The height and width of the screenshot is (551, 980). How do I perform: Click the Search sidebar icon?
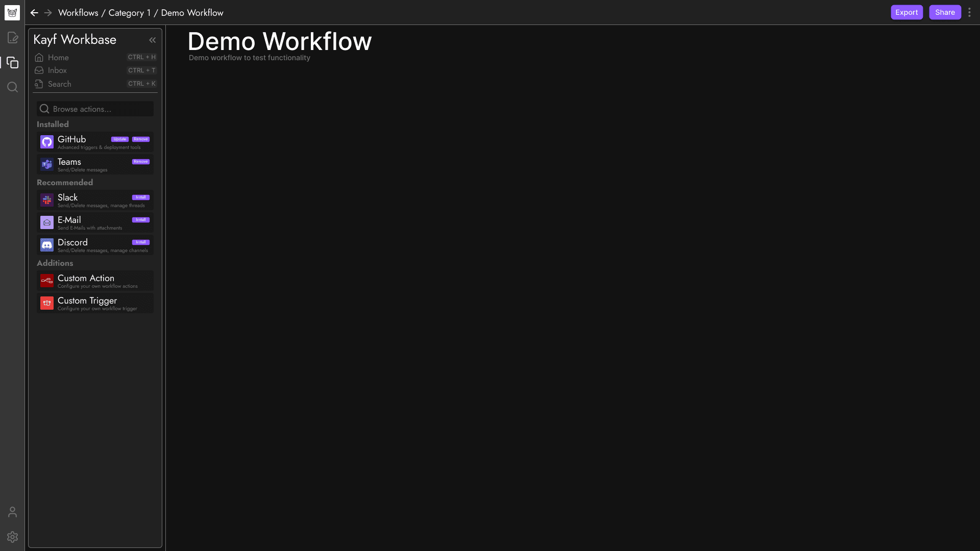12,87
